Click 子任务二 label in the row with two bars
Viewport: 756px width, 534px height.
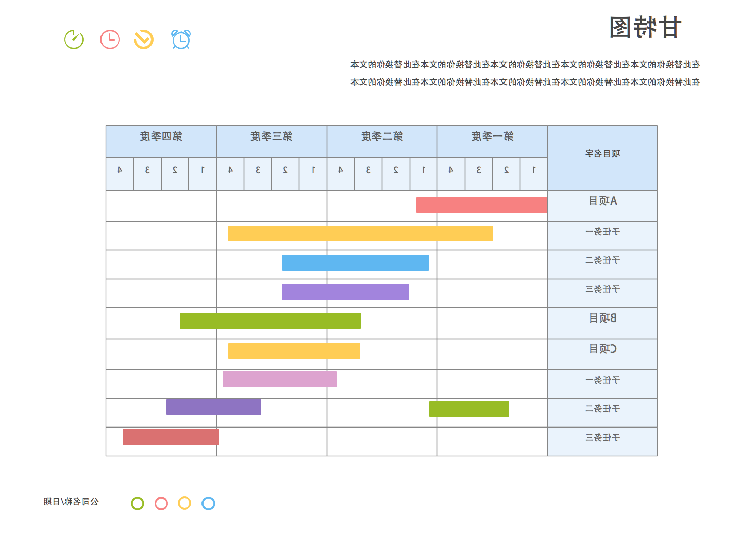[x=602, y=409]
